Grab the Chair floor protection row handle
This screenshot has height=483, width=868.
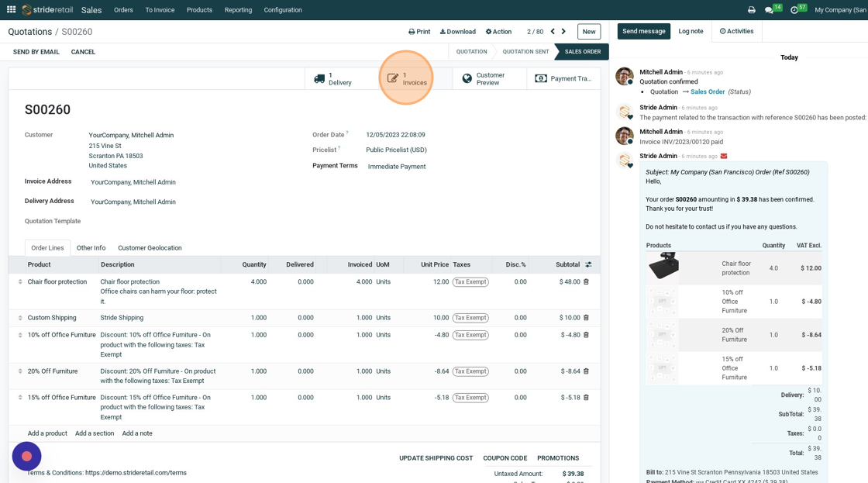coord(20,282)
